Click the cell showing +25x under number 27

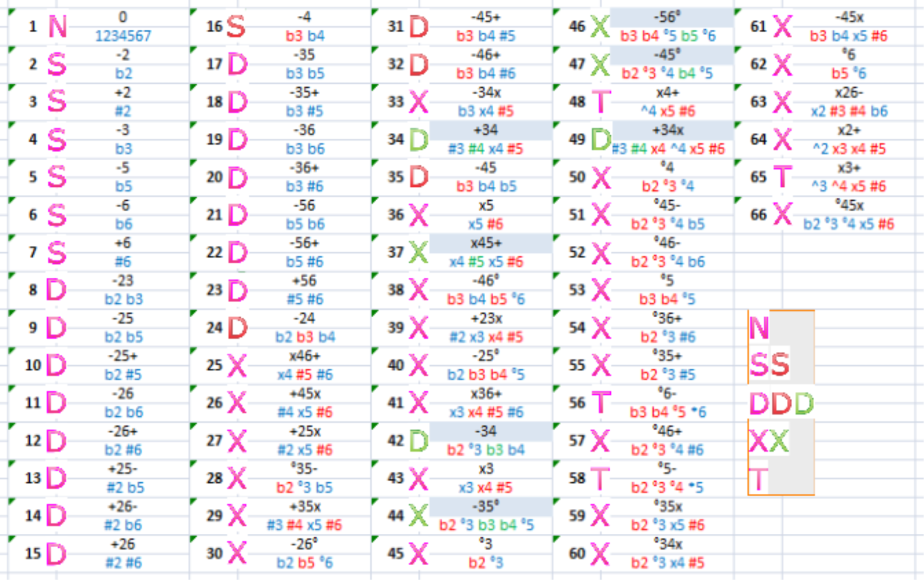305,431
